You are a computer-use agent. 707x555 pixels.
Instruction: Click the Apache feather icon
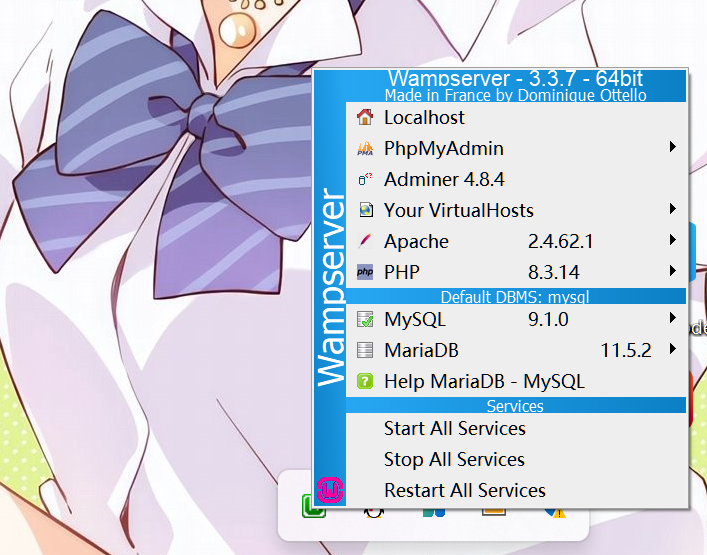pos(364,242)
